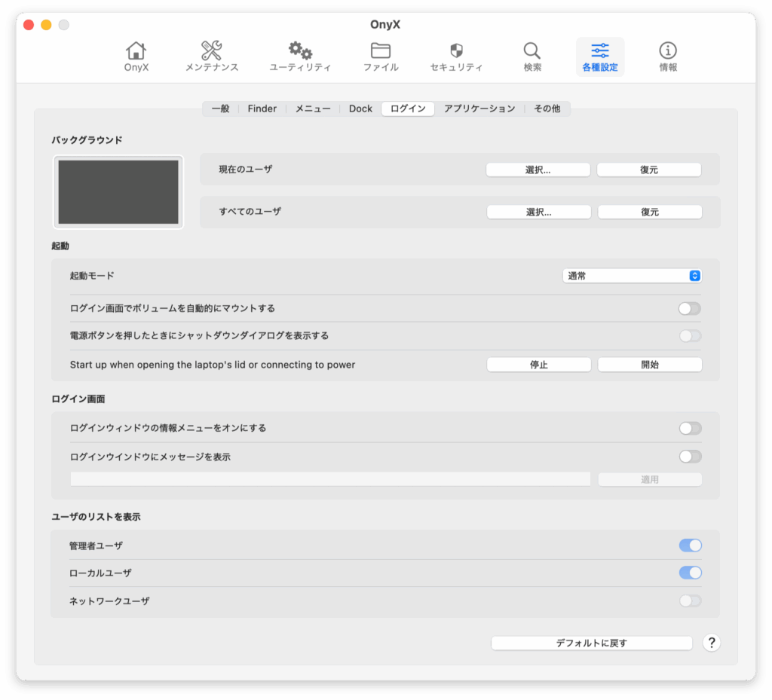This screenshot has width=772, height=700.
Task: Click 選択... for 現在のユーザ
Action: click(538, 170)
